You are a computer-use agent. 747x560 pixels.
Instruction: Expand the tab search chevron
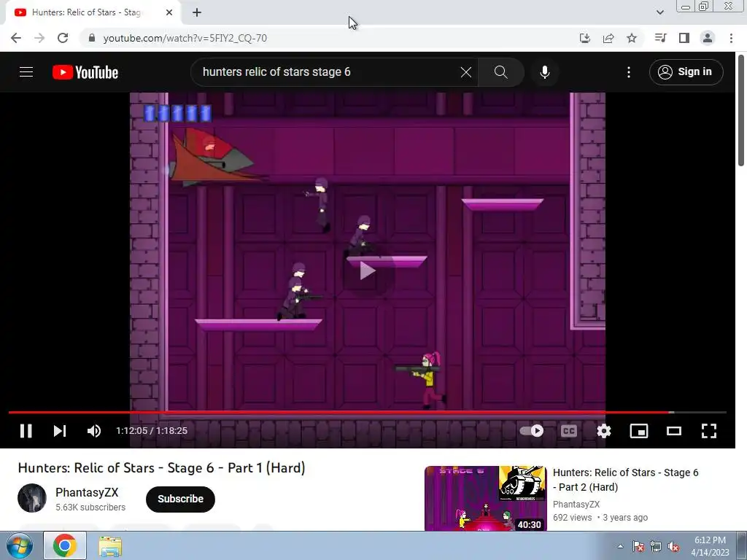pyautogui.click(x=659, y=12)
